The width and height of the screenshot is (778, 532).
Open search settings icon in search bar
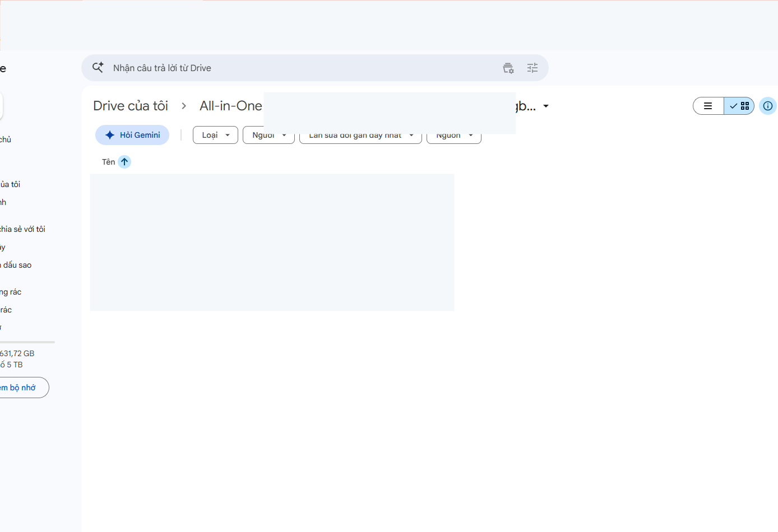coord(508,68)
